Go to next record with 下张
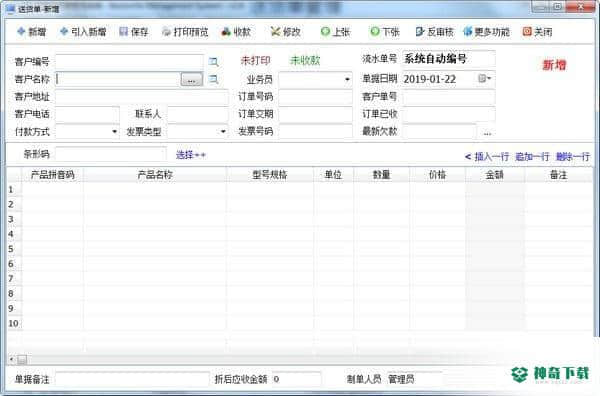600x396 pixels. (x=385, y=32)
